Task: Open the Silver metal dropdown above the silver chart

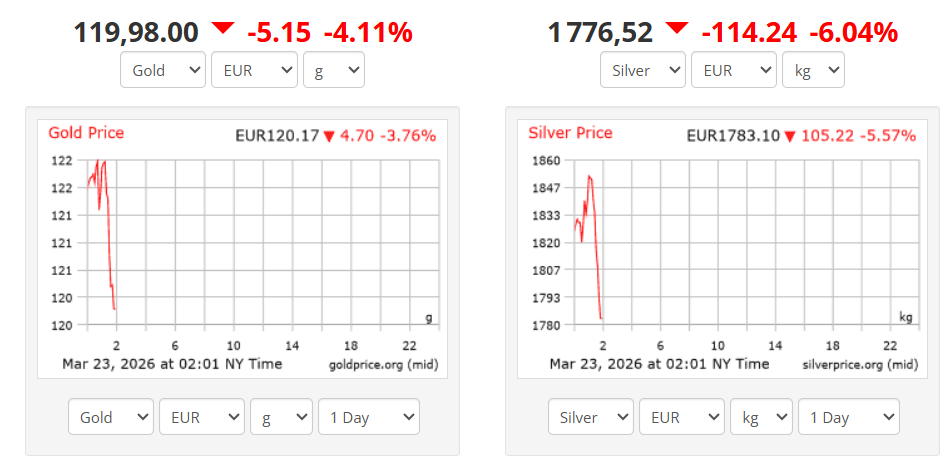Action: pos(642,70)
